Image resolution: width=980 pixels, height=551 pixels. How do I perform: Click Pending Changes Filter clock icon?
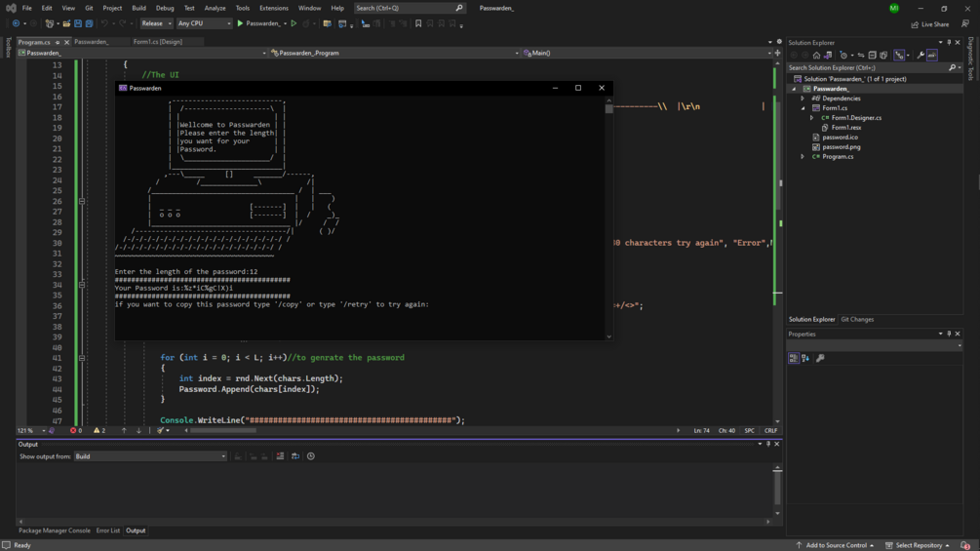(843, 55)
